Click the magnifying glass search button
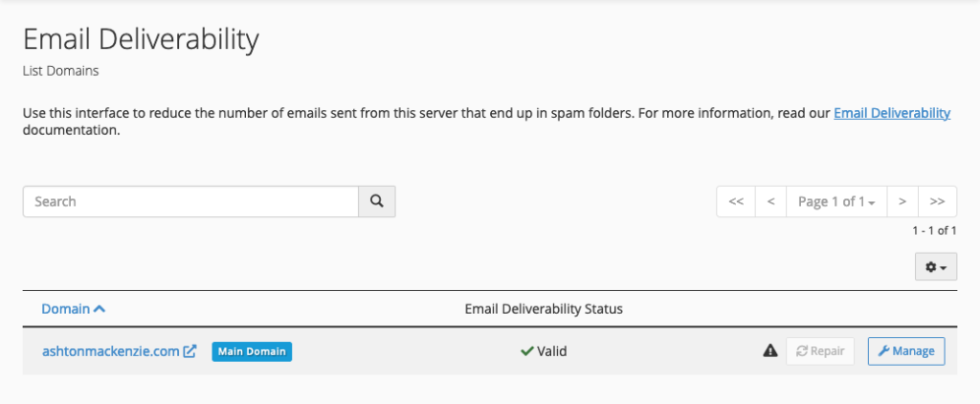The image size is (980, 404). click(x=376, y=201)
